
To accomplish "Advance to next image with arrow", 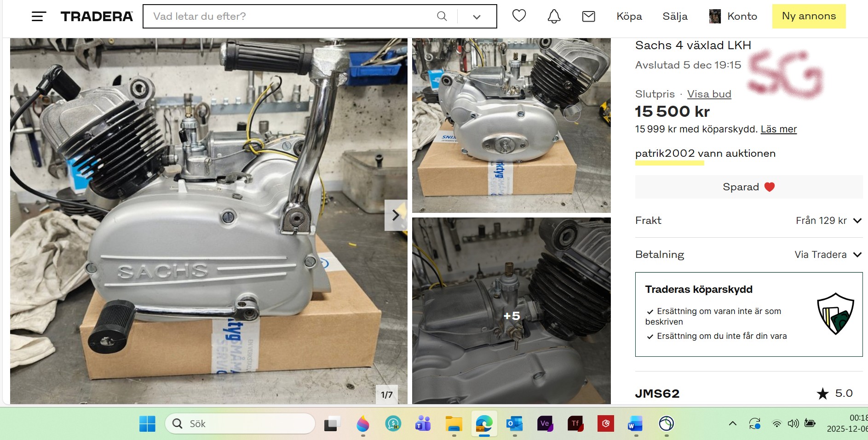I will 396,215.
